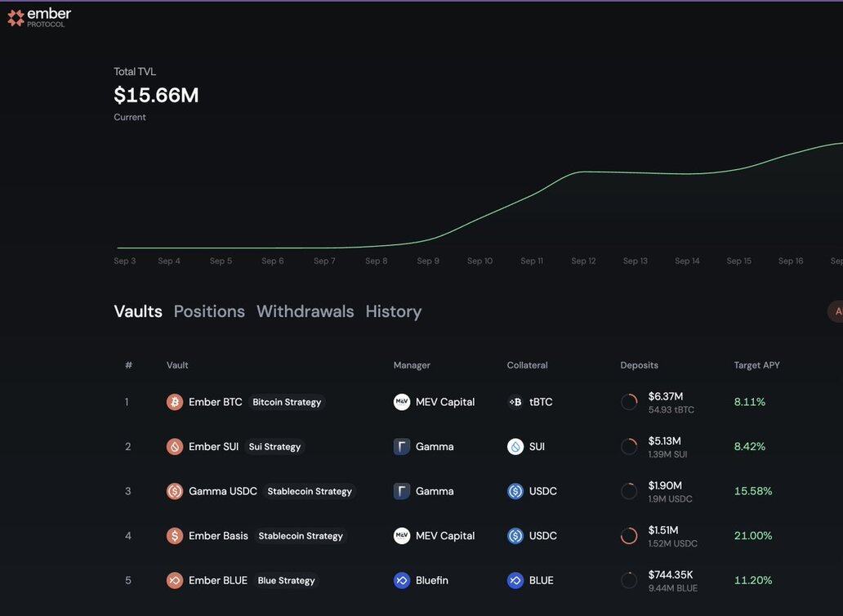Click the Manager column header
This screenshot has height=616, width=843.
click(x=412, y=365)
